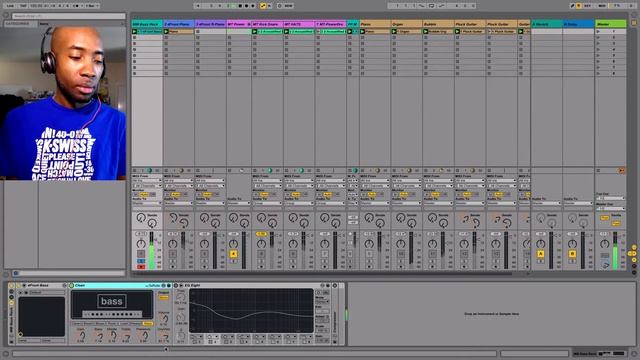Image resolution: width=640 pixels, height=360 pixels.
Task: Adjust the Amp Dry/Wet knob
Action: point(164,336)
